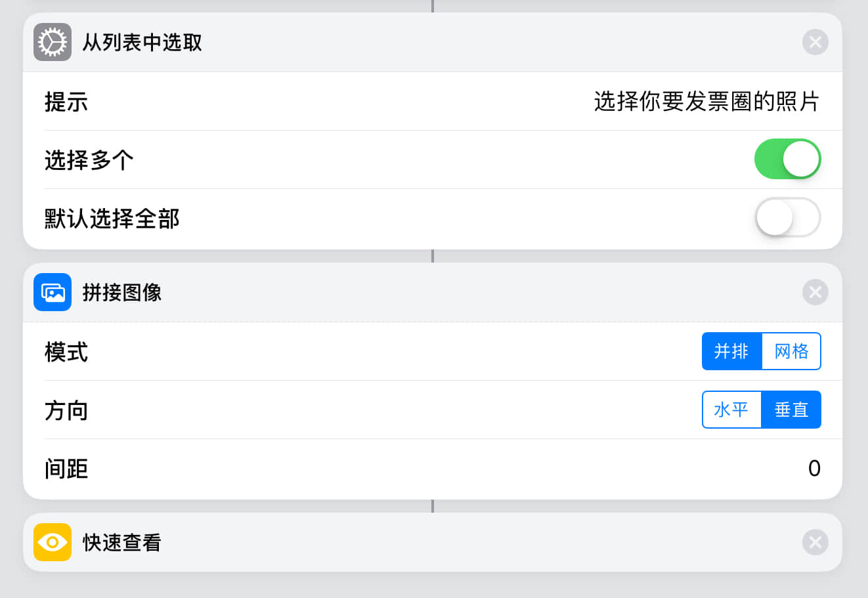Tap the 从列表中选取 action title
Screen dimensions: 868x598
point(142,43)
